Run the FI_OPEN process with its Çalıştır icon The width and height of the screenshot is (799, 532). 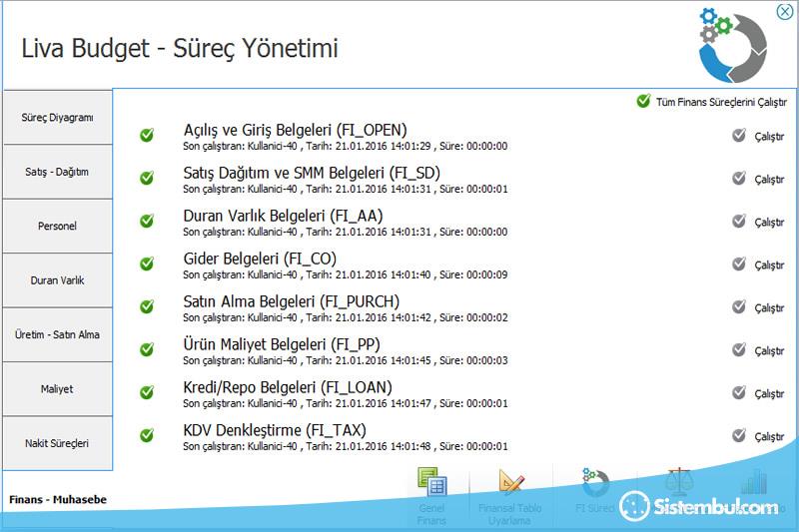coord(739,135)
